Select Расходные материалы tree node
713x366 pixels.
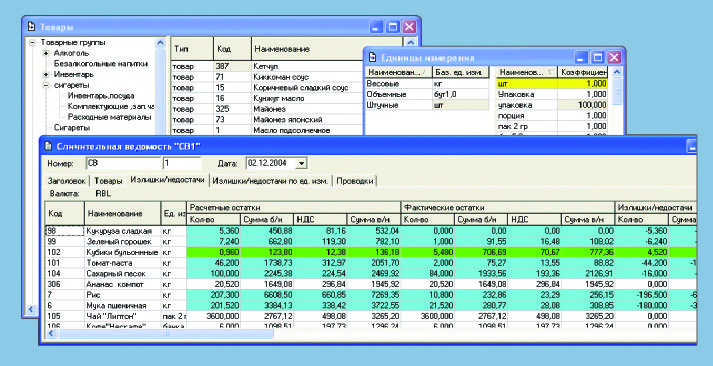click(109, 117)
